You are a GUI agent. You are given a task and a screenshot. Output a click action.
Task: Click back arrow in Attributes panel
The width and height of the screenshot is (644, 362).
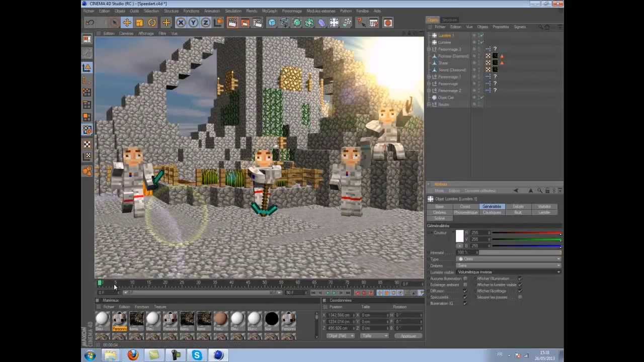[x=516, y=191]
